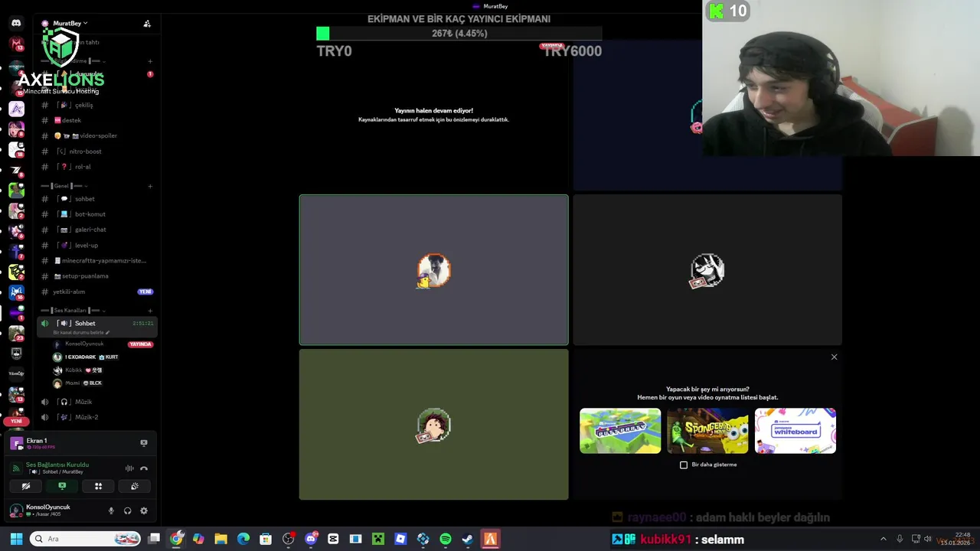This screenshot has width=980, height=551.
Task: Add a channel to Genel category
Action: point(150,186)
